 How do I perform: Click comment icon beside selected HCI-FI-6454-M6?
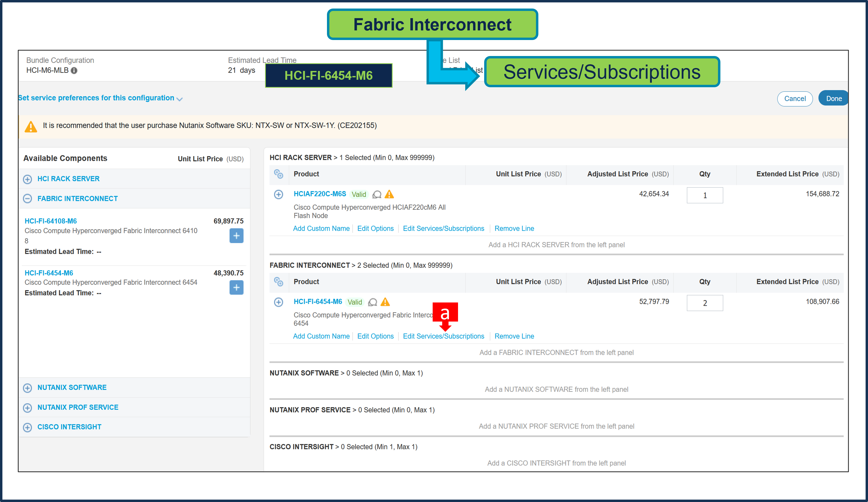pyautogui.click(x=373, y=302)
